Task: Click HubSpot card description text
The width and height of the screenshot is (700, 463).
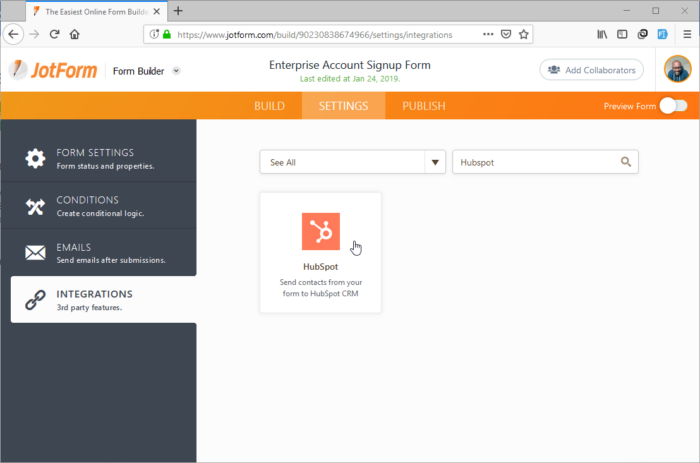Action: [x=321, y=288]
